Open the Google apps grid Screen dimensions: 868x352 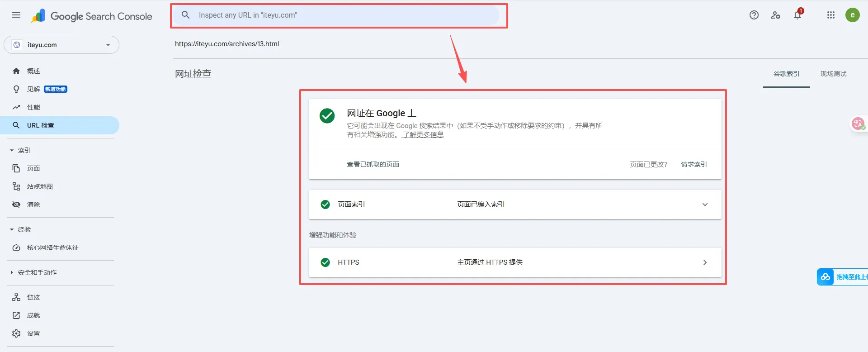pyautogui.click(x=831, y=15)
